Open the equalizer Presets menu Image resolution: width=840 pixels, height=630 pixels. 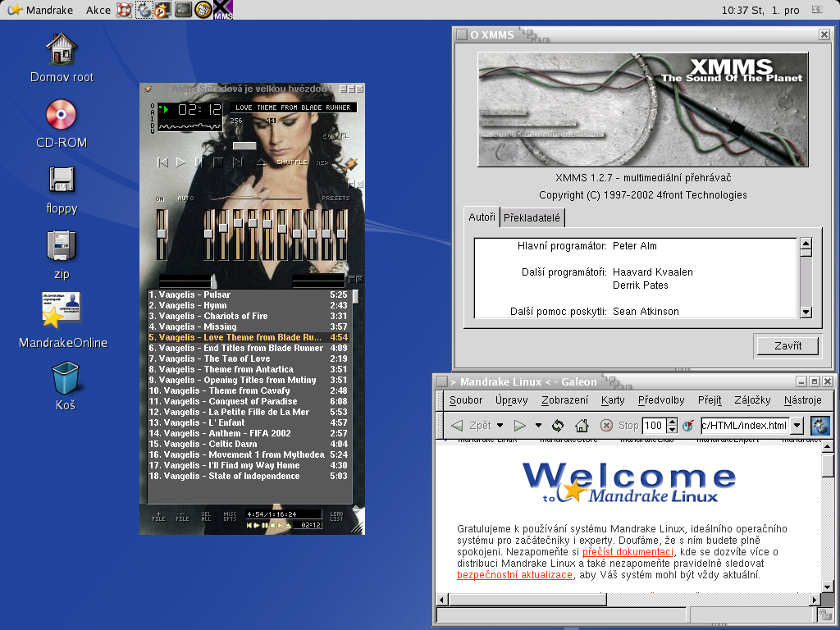pos(336,199)
